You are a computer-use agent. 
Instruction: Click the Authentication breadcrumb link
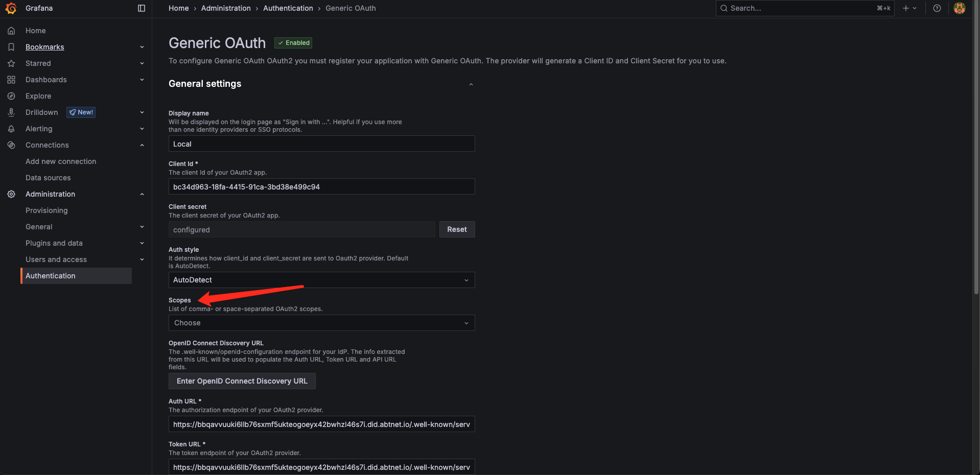coord(288,8)
